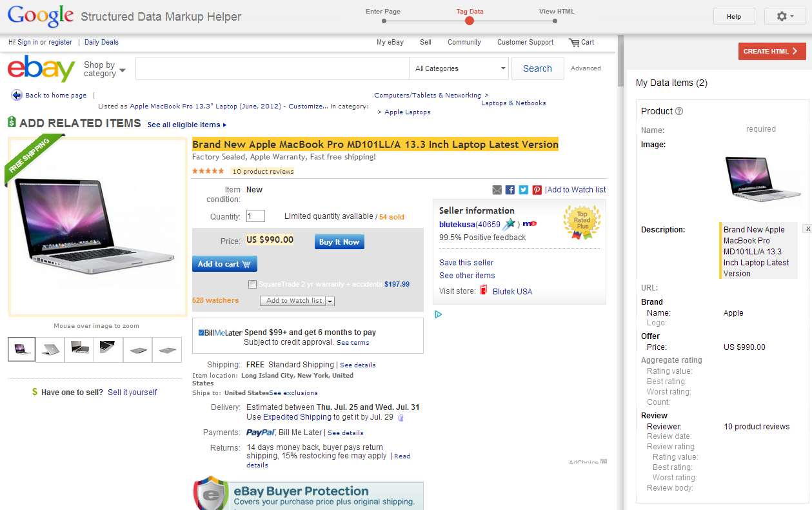Open the Customer Support menu item

point(525,42)
